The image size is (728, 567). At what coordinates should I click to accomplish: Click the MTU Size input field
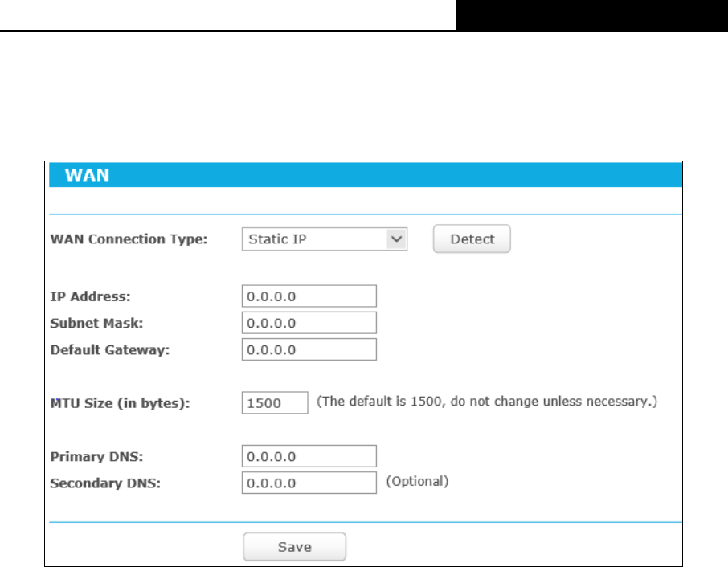(x=274, y=402)
